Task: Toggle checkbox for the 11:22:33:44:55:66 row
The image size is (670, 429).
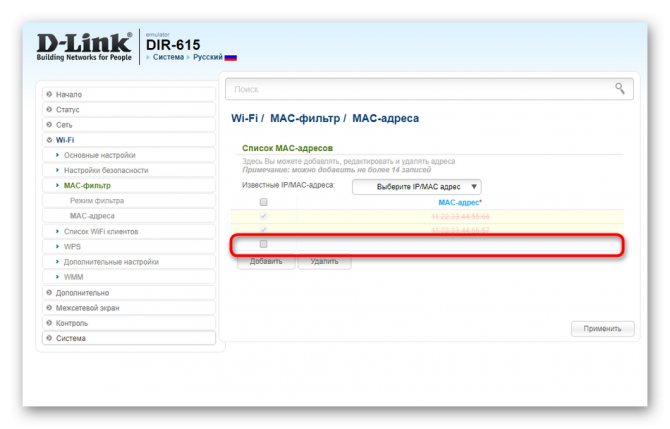Action: [263, 216]
